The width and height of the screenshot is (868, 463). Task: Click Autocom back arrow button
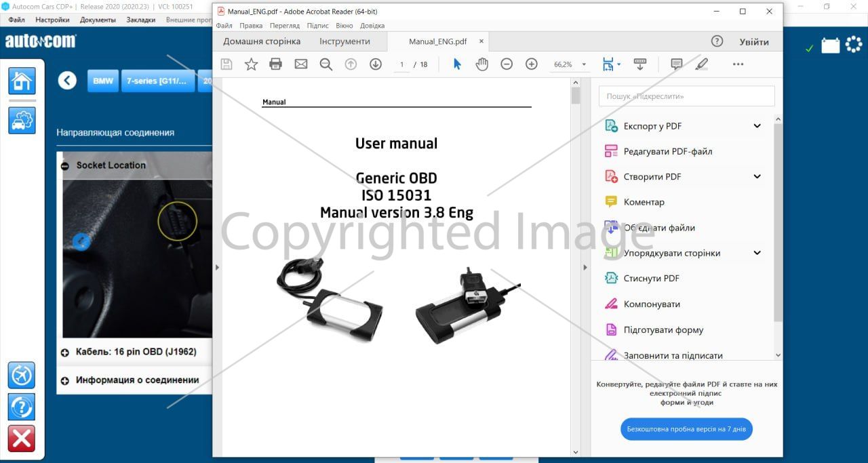point(67,81)
